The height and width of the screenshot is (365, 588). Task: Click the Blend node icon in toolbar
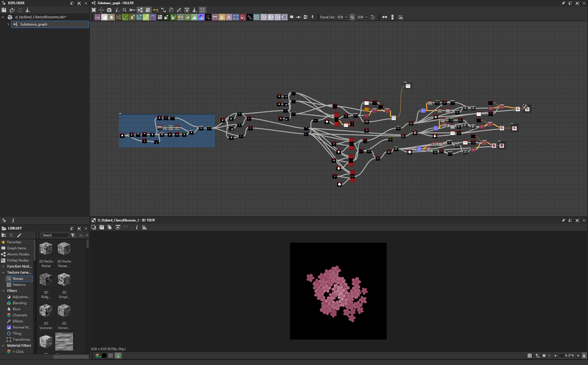(x=104, y=17)
